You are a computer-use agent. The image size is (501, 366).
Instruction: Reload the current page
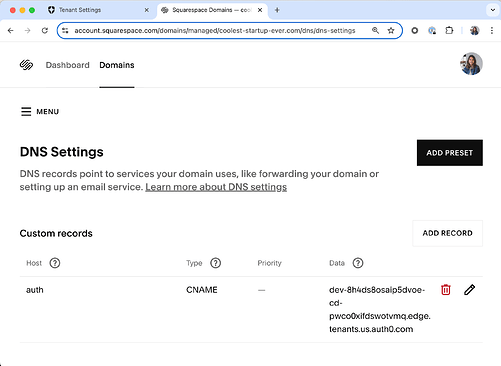45,31
